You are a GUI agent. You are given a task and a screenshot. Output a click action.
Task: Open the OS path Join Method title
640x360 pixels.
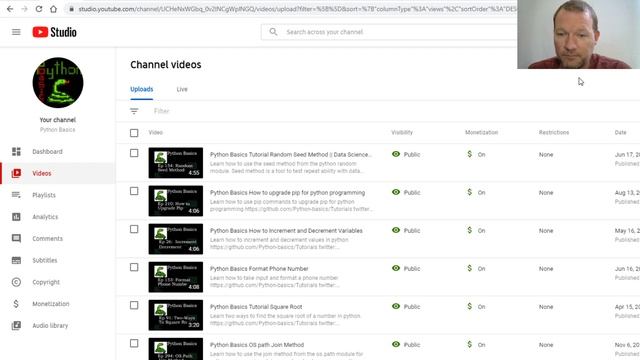tap(257, 344)
